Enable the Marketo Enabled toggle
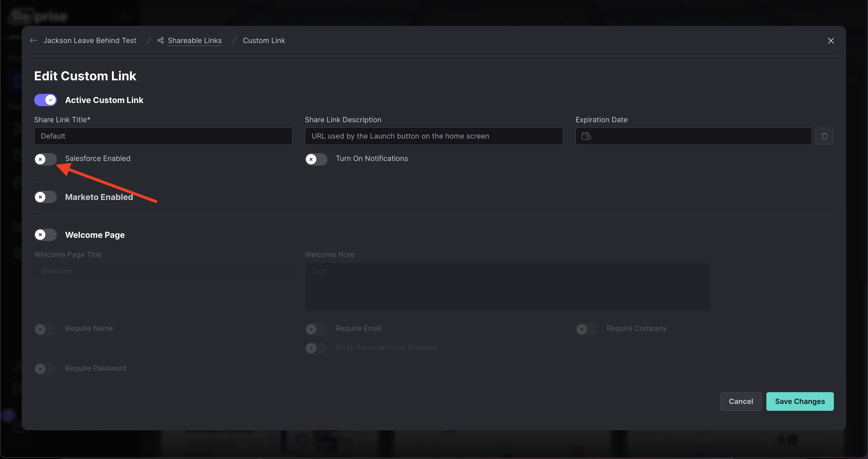Viewport: 868px width, 459px height. point(45,197)
